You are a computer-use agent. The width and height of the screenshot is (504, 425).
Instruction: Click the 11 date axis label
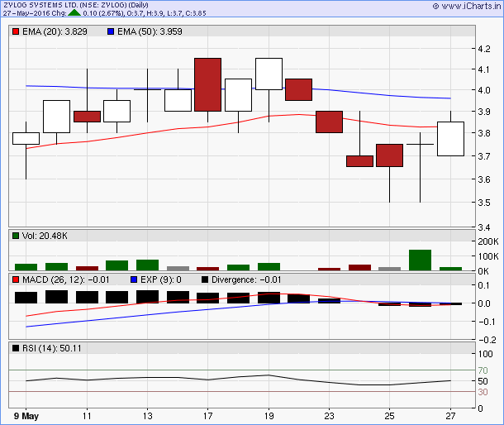coord(87,416)
